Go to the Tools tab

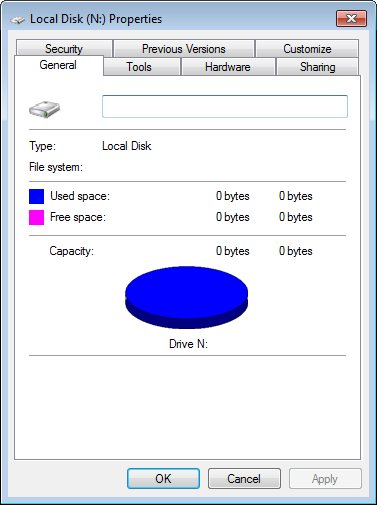click(139, 67)
